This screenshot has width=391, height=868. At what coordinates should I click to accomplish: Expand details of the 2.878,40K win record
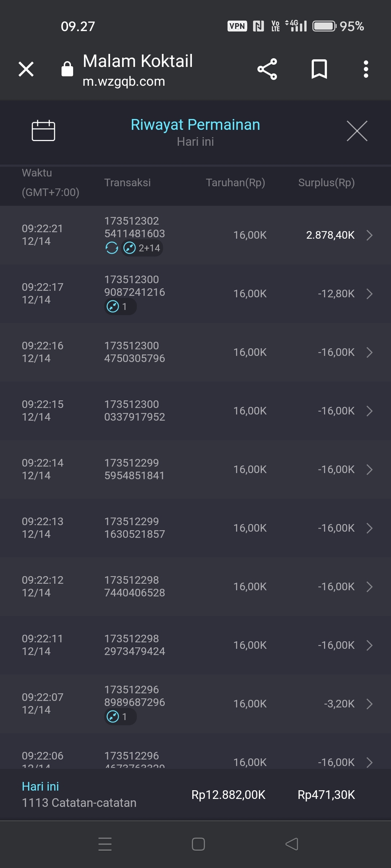tap(369, 235)
